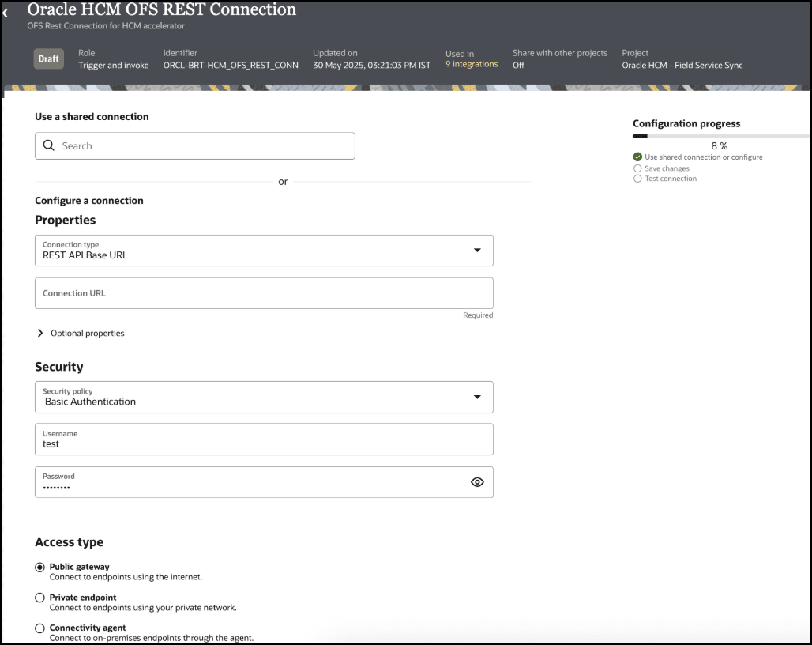Click the Username field containing test
This screenshot has height=645, width=812.
pyautogui.click(x=264, y=439)
